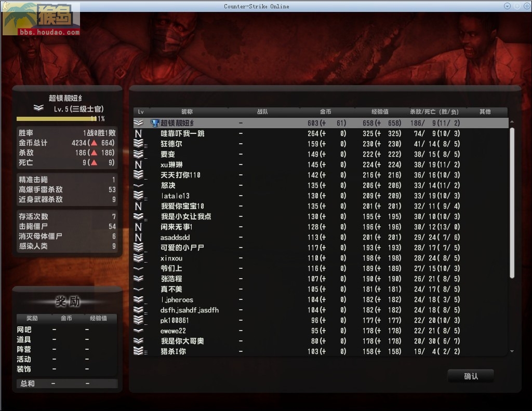Click the 道具 reward row label
The height and width of the screenshot is (411, 532).
click(24, 339)
